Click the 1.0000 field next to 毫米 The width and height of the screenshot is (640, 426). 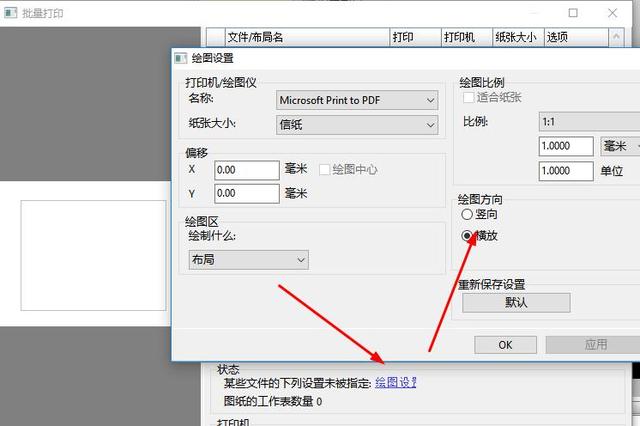pyautogui.click(x=566, y=146)
